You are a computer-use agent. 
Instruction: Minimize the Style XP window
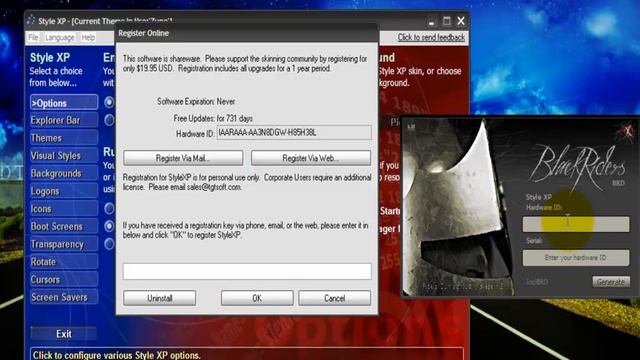pyautogui.click(x=431, y=21)
